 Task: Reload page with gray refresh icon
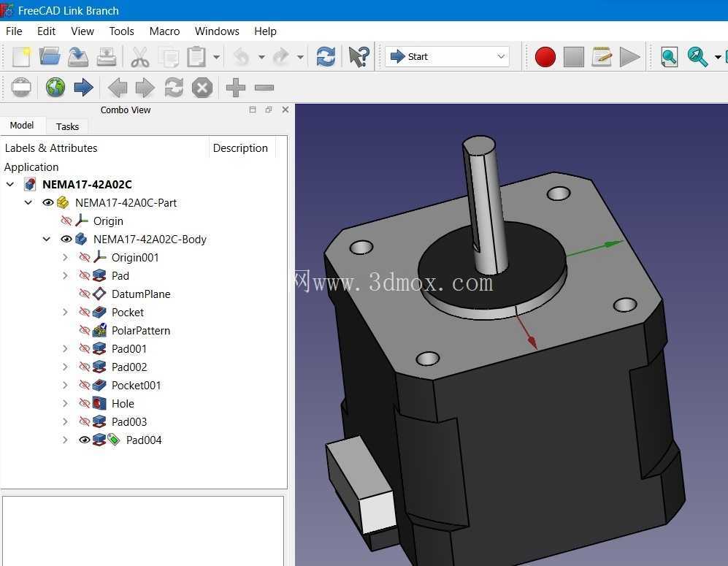click(x=174, y=88)
